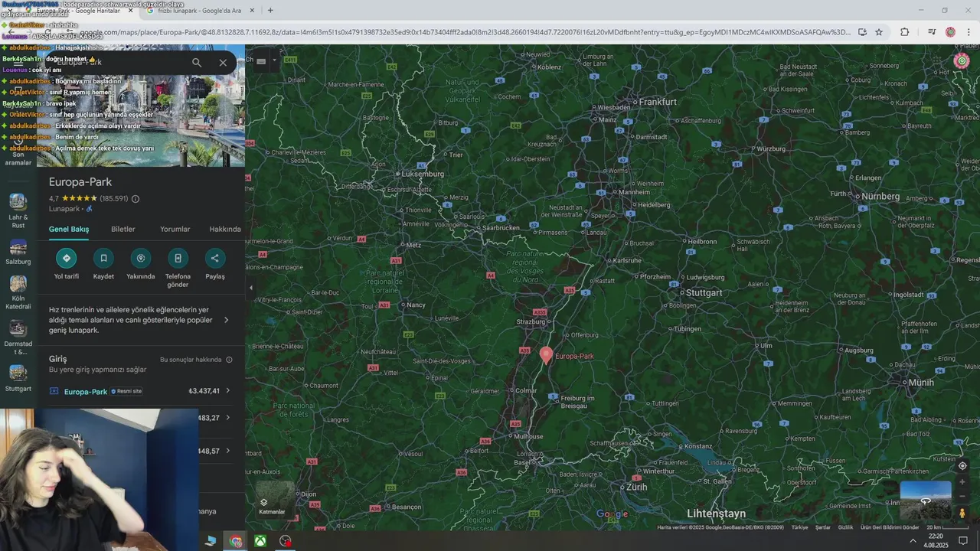This screenshot has width=980, height=551.
Task: Open the Street View preview thumbnail
Action: pyautogui.click(x=926, y=500)
